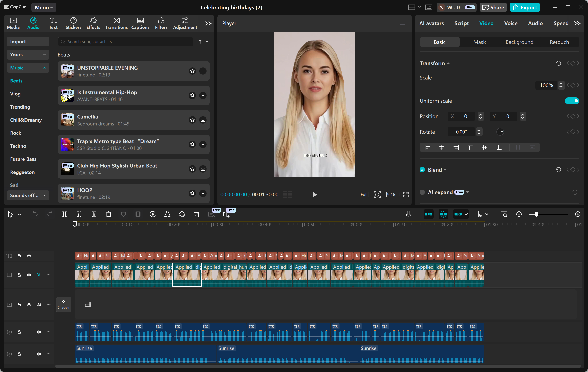Open the music filter dropdown beside search
Image resolution: width=588 pixels, height=372 pixels.
(x=203, y=42)
